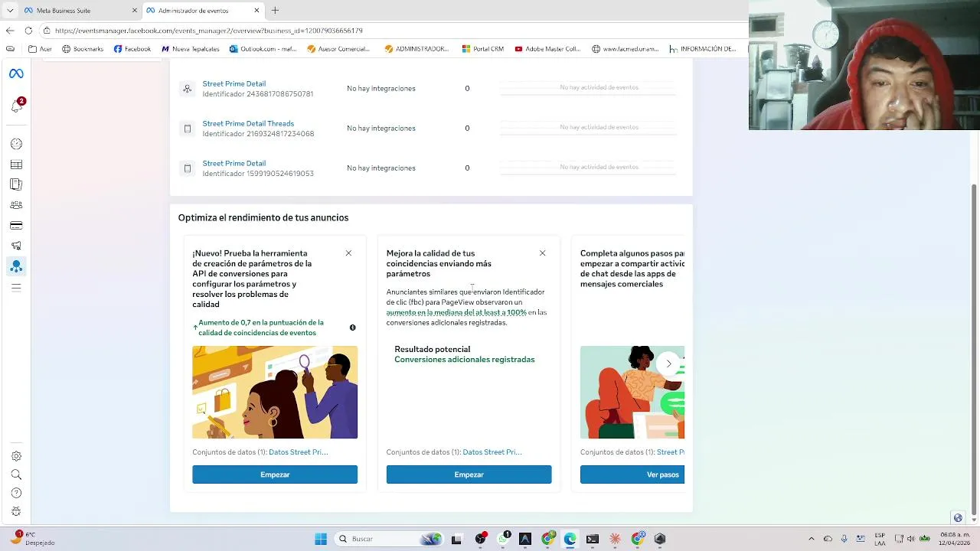Open the table grid icon in sidebar

coord(16,165)
